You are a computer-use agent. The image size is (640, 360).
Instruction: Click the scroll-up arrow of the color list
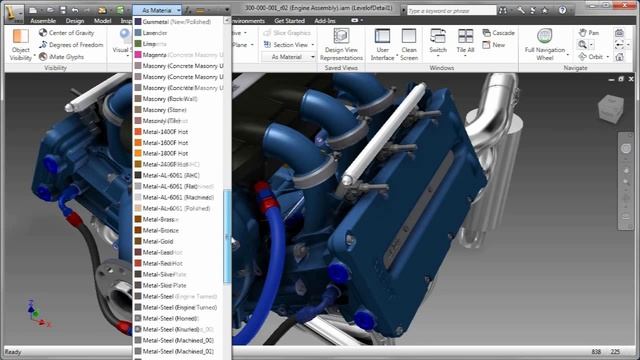click(227, 20)
